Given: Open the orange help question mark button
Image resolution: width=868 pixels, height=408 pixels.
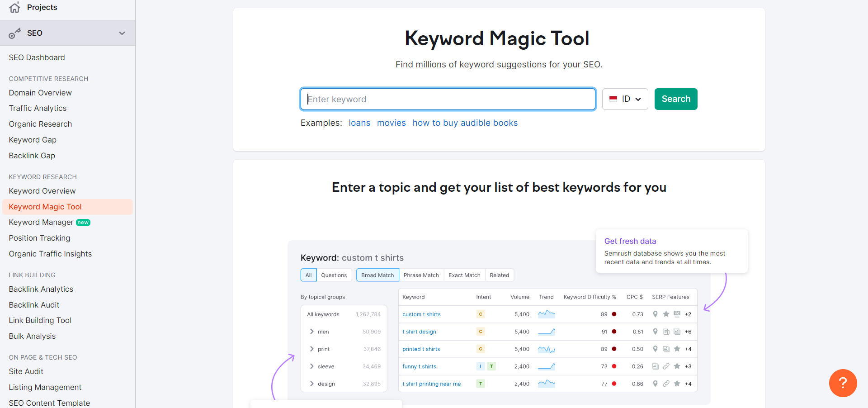Looking at the screenshot, I should 843,383.
